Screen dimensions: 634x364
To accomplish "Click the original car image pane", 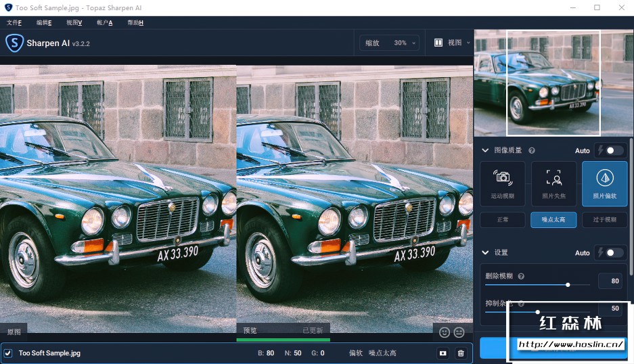I will (x=118, y=199).
